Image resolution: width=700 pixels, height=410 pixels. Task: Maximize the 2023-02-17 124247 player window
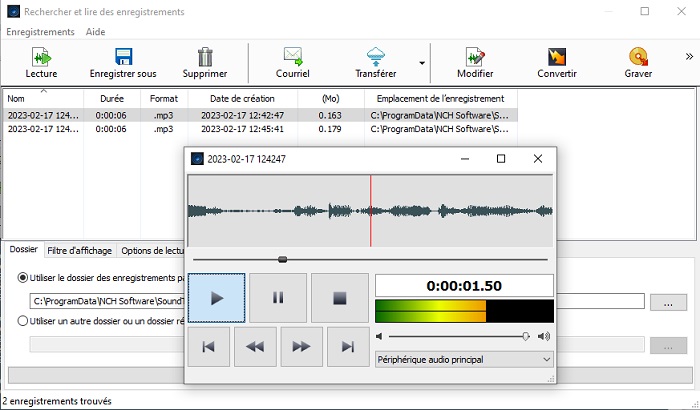pos(501,159)
